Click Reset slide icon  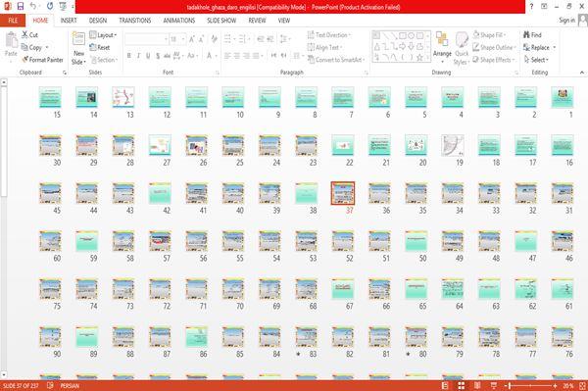[93, 47]
